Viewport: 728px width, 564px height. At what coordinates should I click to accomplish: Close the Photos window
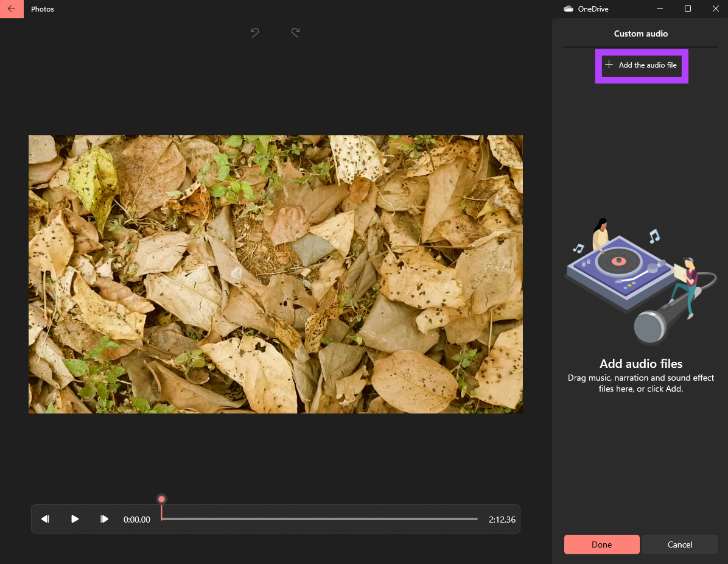pyautogui.click(x=715, y=9)
